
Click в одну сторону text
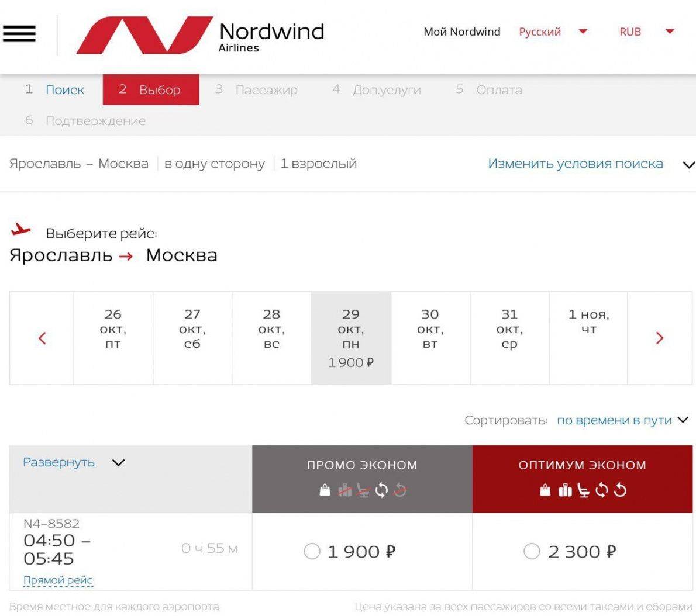(x=215, y=164)
